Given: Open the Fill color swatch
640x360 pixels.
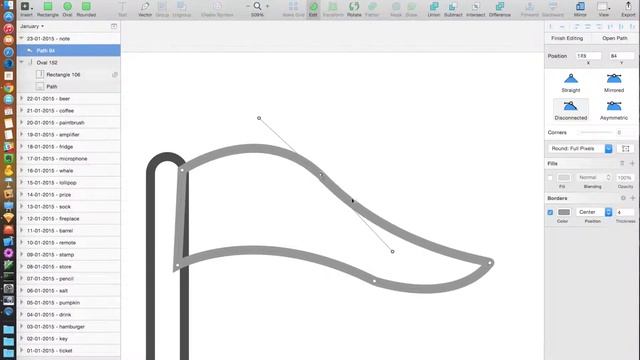Looking at the screenshot, I should tap(564, 178).
